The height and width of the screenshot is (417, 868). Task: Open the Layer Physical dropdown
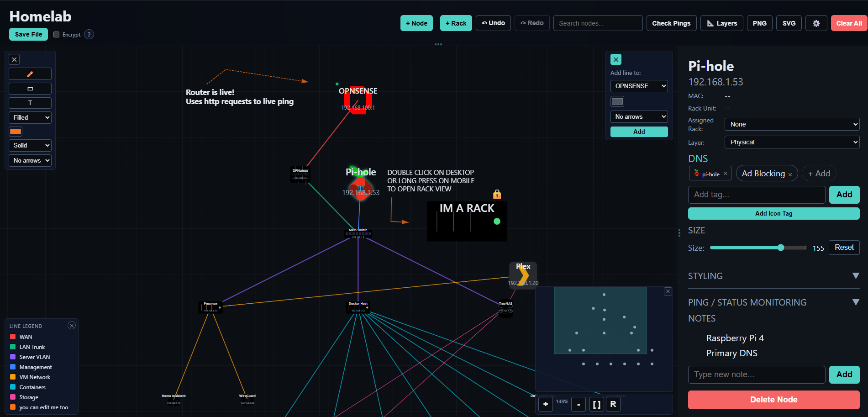coord(792,142)
